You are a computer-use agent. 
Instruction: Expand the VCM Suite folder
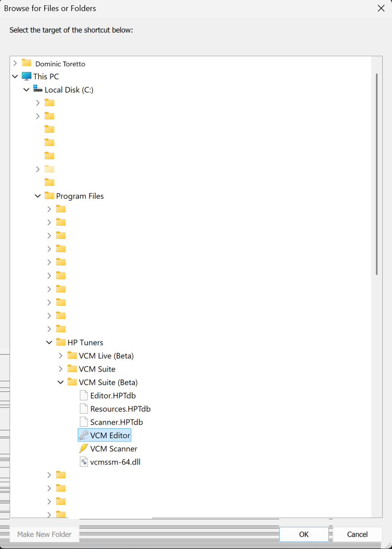point(61,369)
